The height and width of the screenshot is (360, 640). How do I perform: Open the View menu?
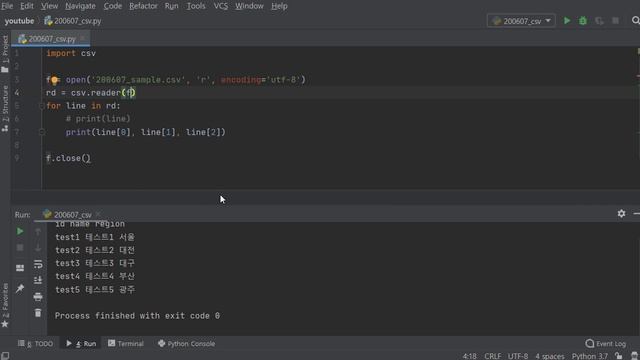[x=49, y=6]
